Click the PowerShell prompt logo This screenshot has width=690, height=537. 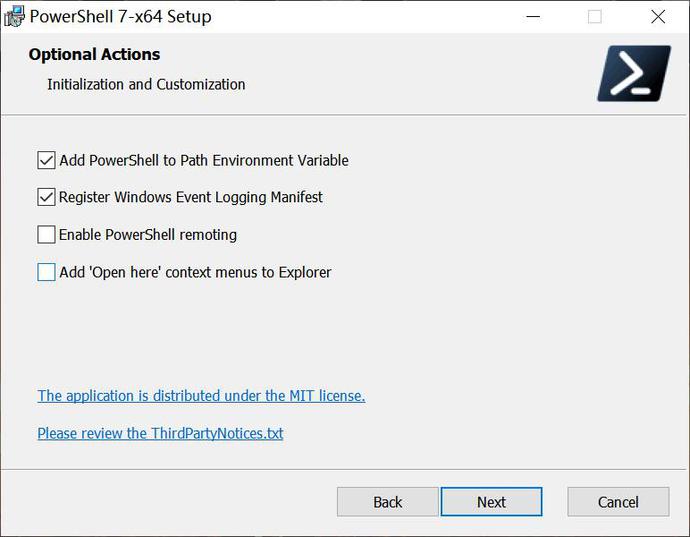coord(634,74)
